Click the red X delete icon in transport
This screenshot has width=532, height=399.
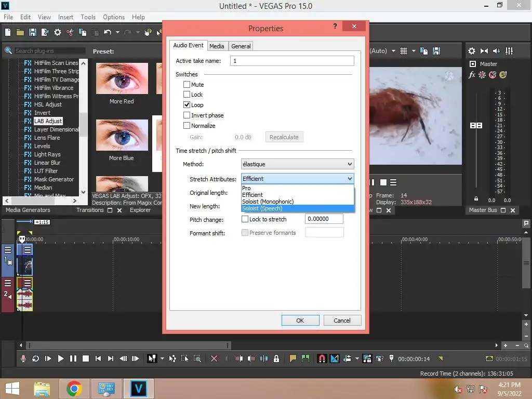click(x=214, y=358)
